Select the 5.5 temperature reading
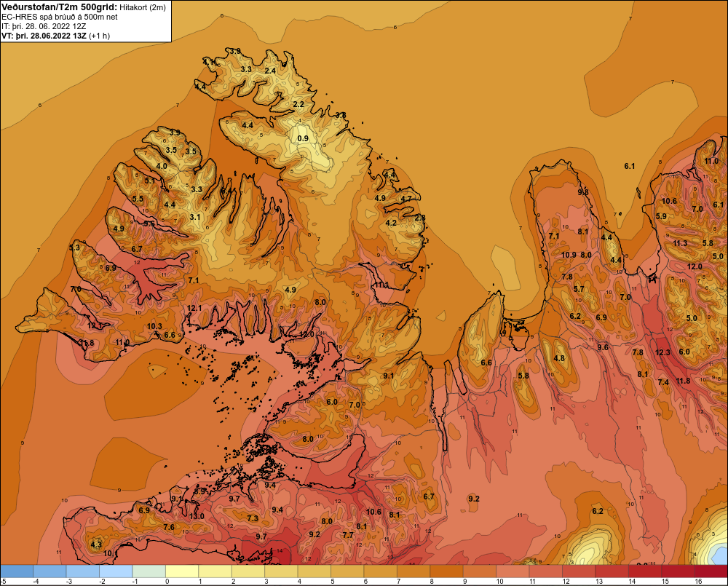This screenshot has width=728, height=586. pyautogui.click(x=138, y=199)
